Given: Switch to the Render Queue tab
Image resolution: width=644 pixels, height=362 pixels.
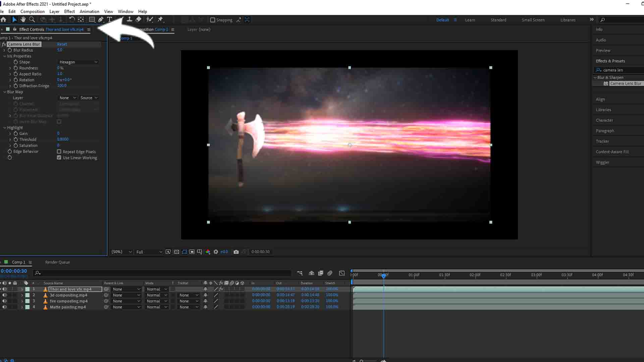Looking at the screenshot, I should [x=57, y=262].
